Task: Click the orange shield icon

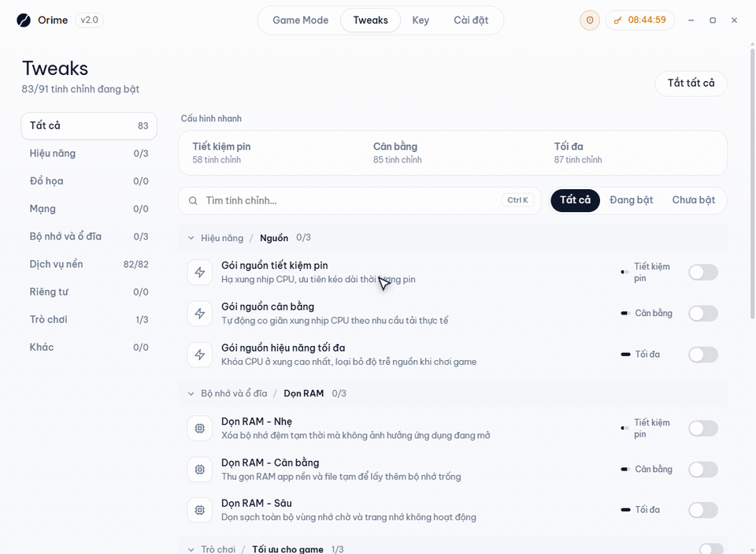Action: pos(589,20)
